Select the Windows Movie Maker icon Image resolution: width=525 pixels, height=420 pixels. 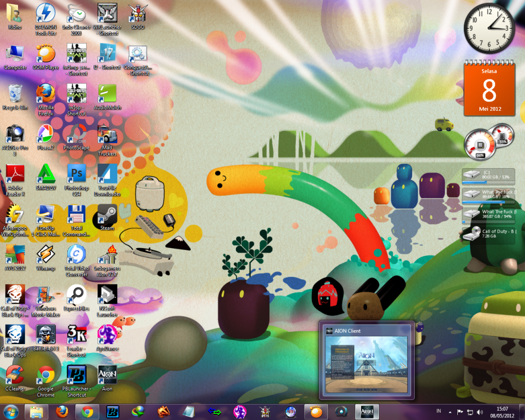coord(46,301)
